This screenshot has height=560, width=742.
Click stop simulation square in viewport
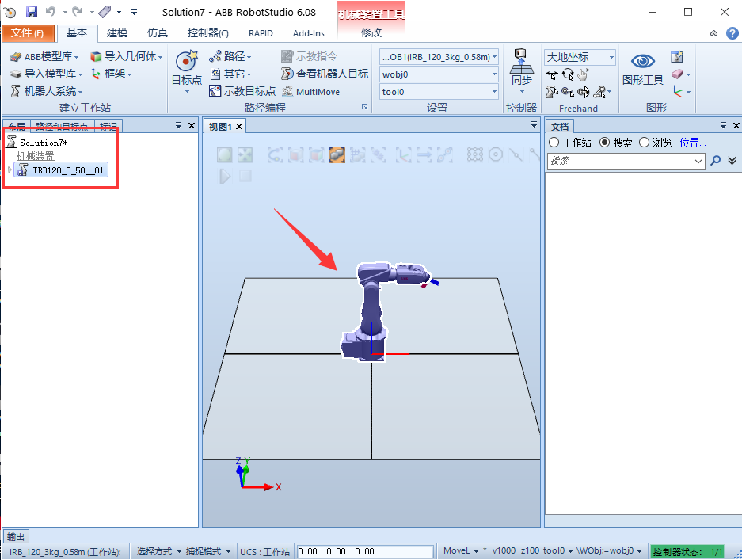(x=245, y=176)
